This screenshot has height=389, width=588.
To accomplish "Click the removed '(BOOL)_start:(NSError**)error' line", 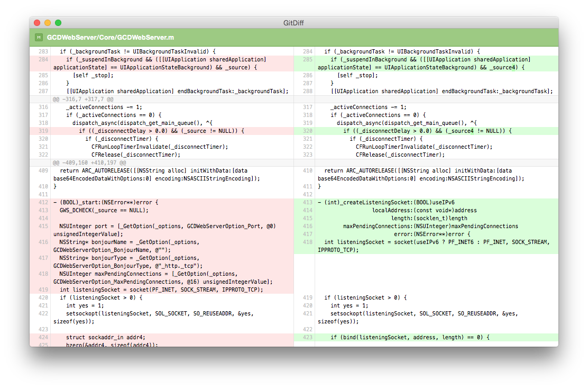I will tap(106, 202).
